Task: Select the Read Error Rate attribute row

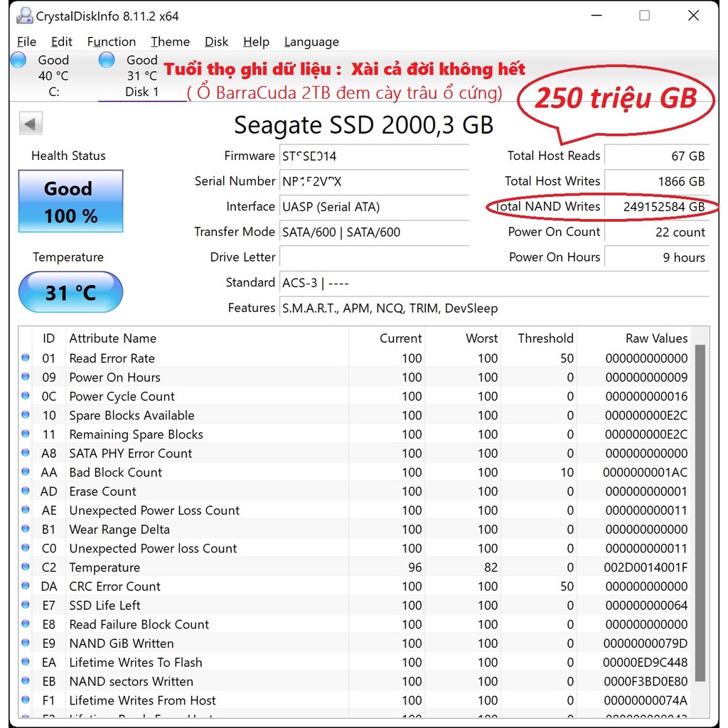Action: 355,358
